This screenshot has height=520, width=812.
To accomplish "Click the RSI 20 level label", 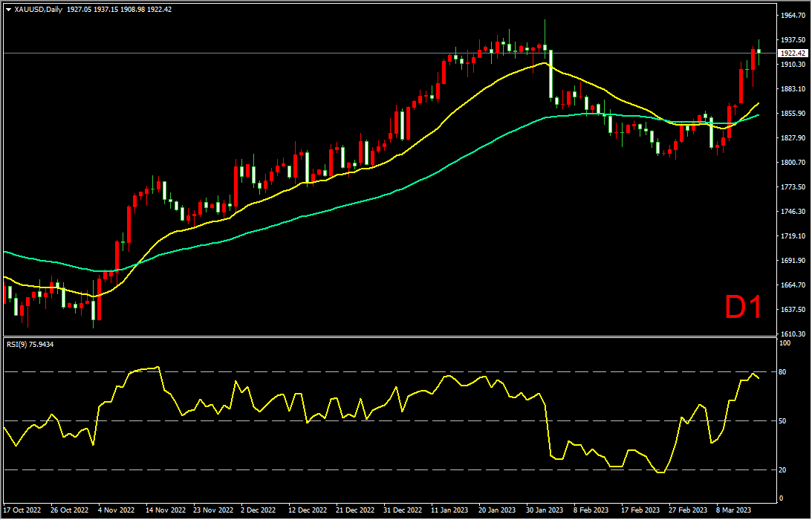I will pos(782,469).
